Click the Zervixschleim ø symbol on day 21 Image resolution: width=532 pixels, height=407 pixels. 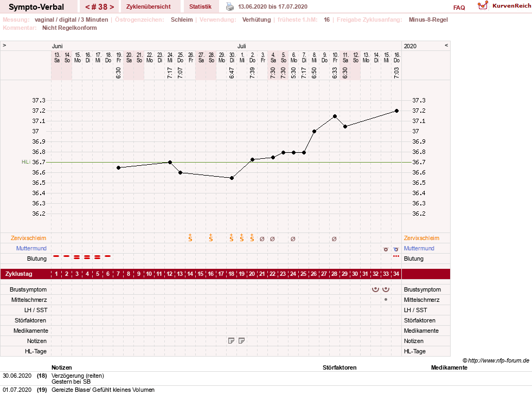click(x=262, y=239)
